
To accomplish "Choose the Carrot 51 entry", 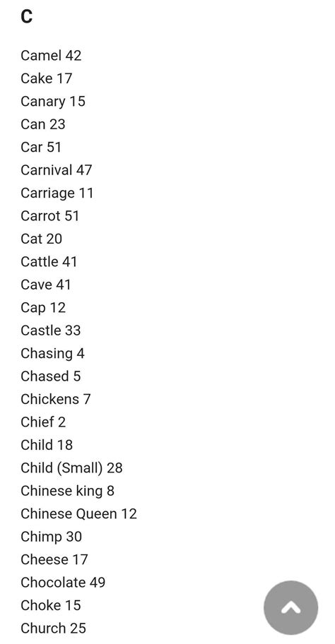I will (49, 216).
